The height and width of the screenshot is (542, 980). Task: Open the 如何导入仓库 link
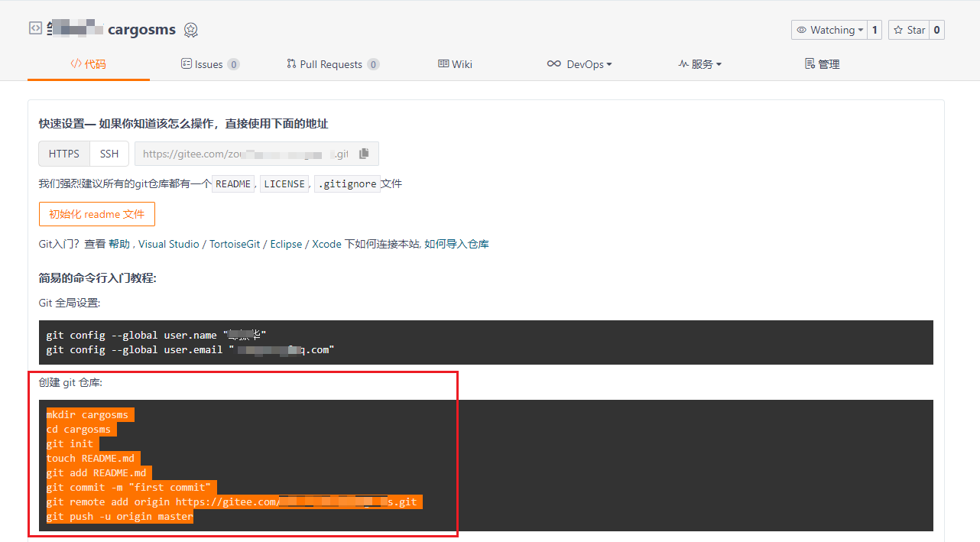pyautogui.click(x=456, y=244)
